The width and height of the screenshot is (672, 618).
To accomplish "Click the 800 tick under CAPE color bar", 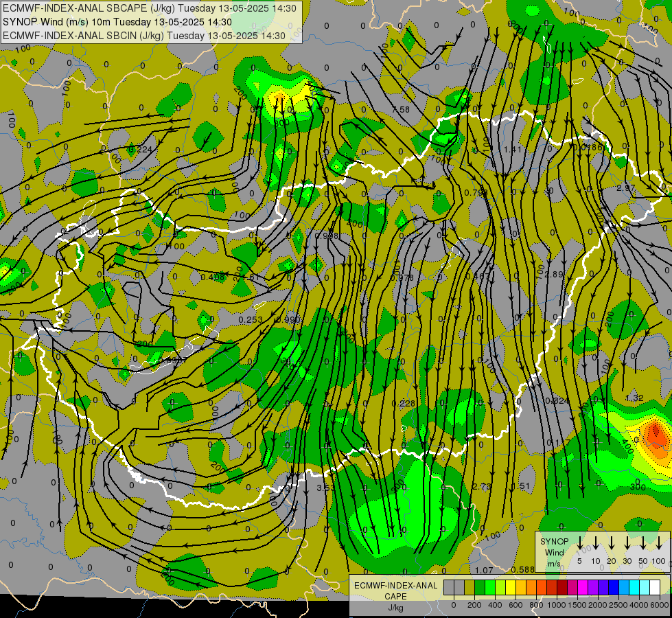I will click(x=536, y=605).
